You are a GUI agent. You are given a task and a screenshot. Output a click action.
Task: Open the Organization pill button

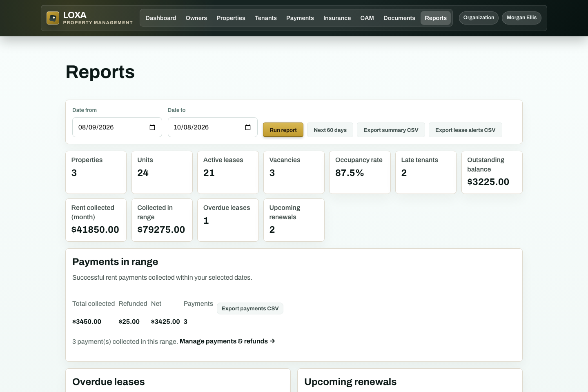point(479,18)
